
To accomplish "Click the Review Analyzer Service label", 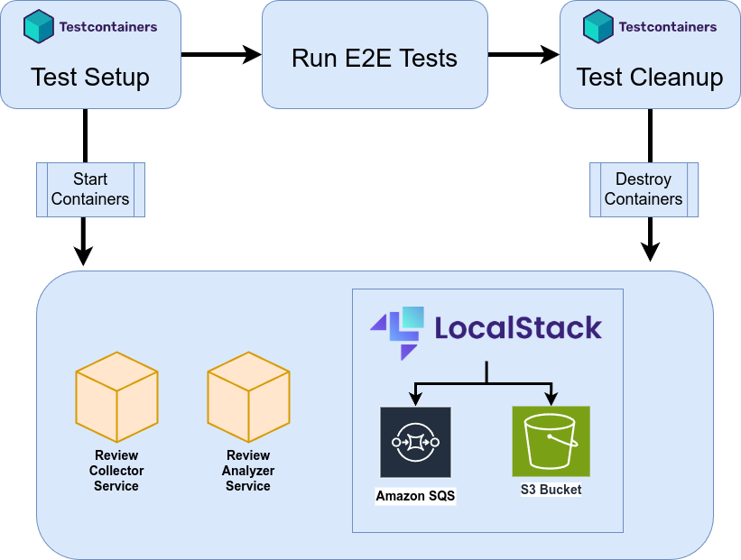I will click(248, 471).
